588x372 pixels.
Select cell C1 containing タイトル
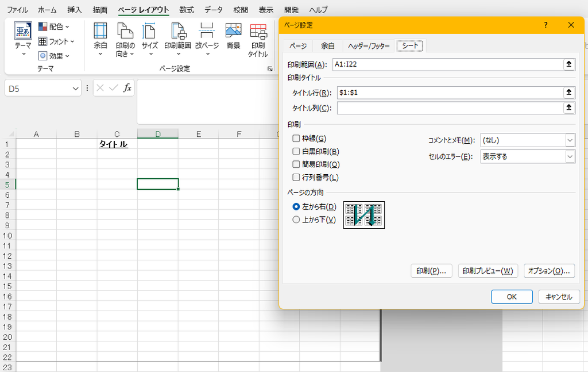click(x=117, y=144)
